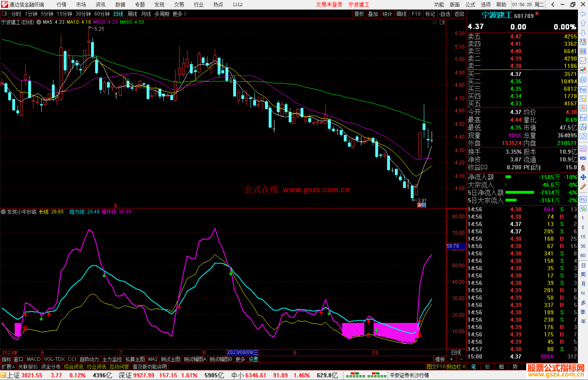This screenshot has height=380, width=588.
Task: Click the 2023/08/09 date marker on timeline
Action: pos(242,352)
